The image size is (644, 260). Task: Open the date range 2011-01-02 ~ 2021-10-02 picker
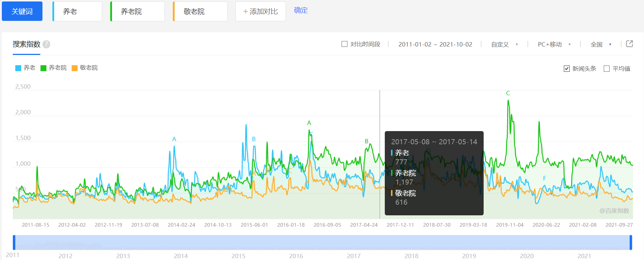click(435, 44)
